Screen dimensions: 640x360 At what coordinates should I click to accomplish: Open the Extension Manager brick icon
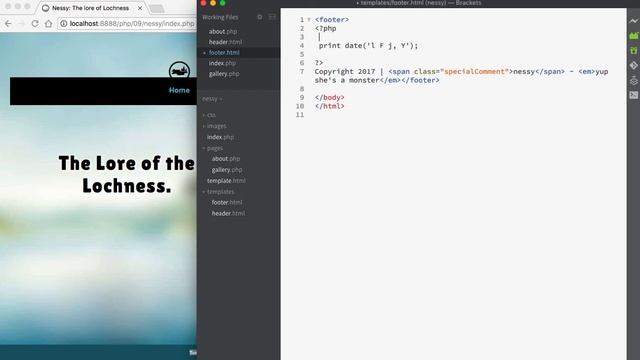point(633,36)
